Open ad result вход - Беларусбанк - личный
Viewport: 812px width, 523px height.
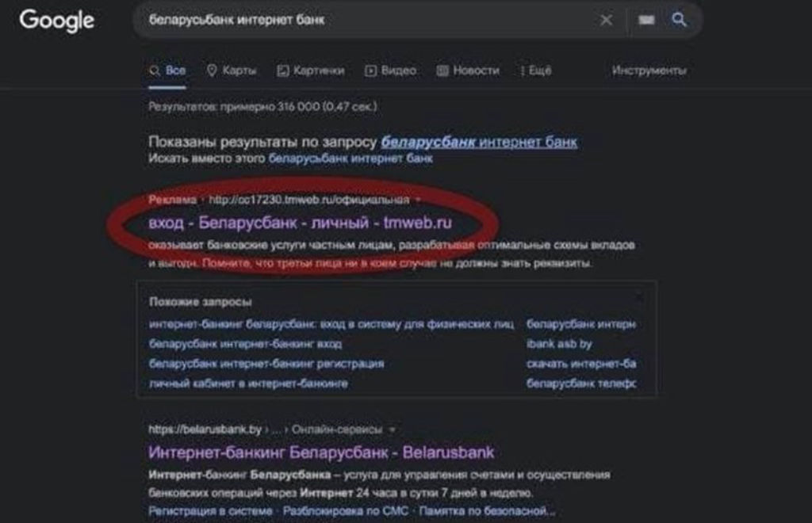click(x=300, y=223)
